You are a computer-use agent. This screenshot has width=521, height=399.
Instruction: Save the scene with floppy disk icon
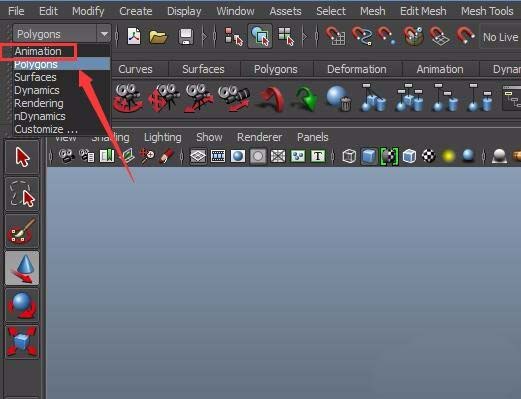pos(186,37)
